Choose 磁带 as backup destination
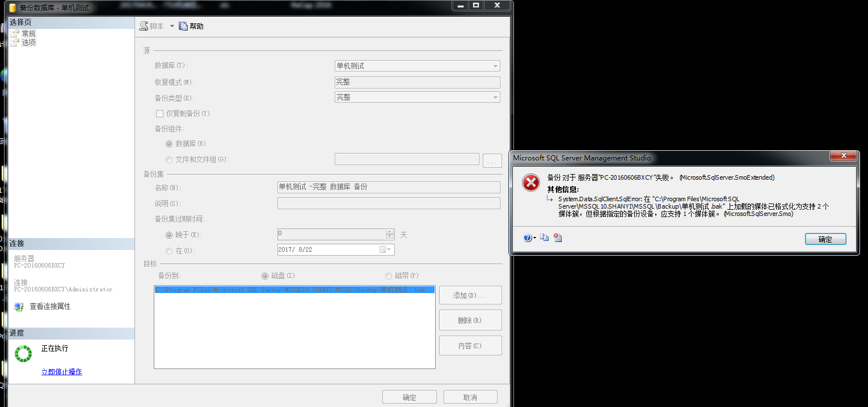 tap(389, 276)
